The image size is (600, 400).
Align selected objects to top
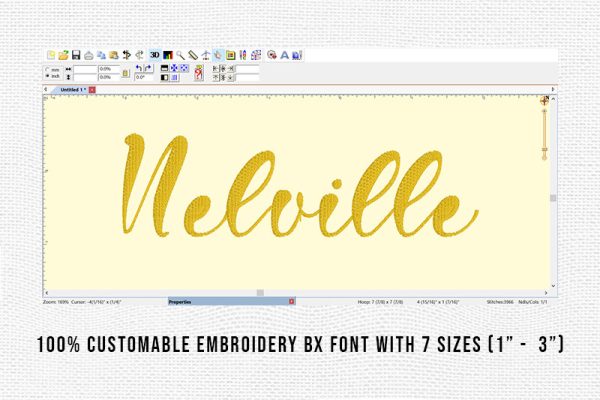215,78
